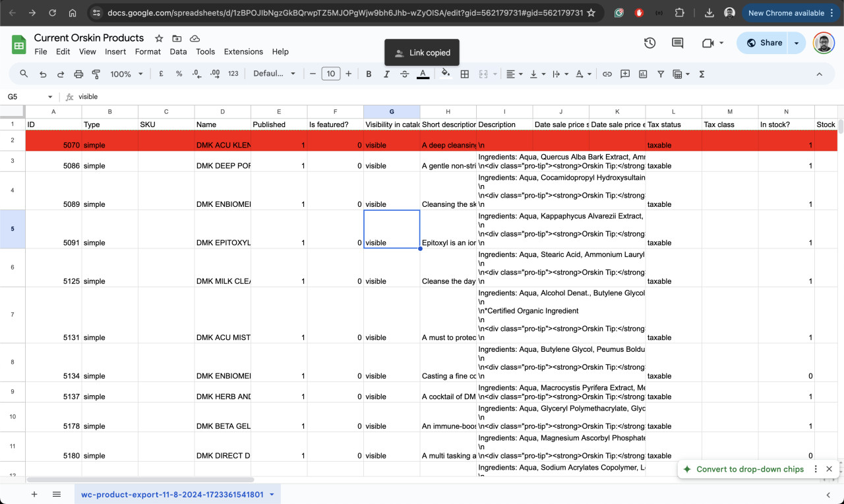Activate the paint format tool
844x504 pixels.
96,74
